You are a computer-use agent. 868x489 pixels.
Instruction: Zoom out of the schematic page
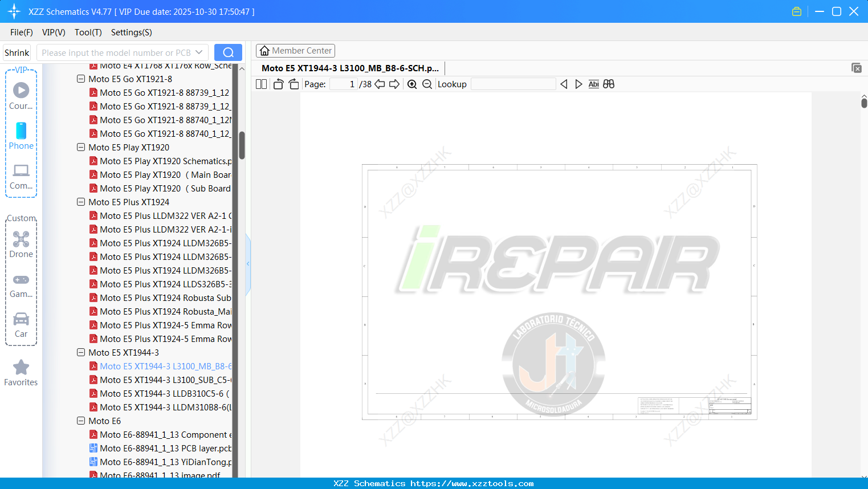click(x=427, y=84)
